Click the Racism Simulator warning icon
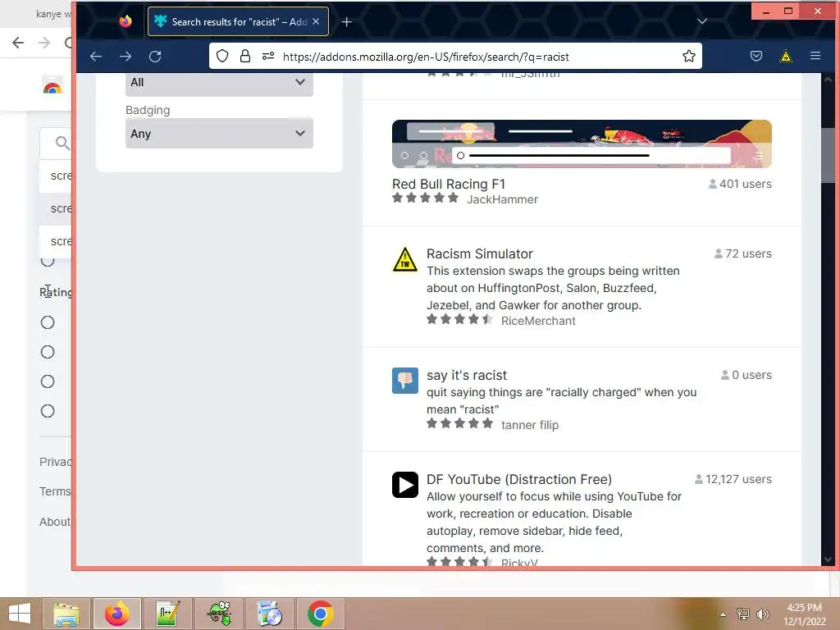This screenshot has width=840, height=630. 405,260
